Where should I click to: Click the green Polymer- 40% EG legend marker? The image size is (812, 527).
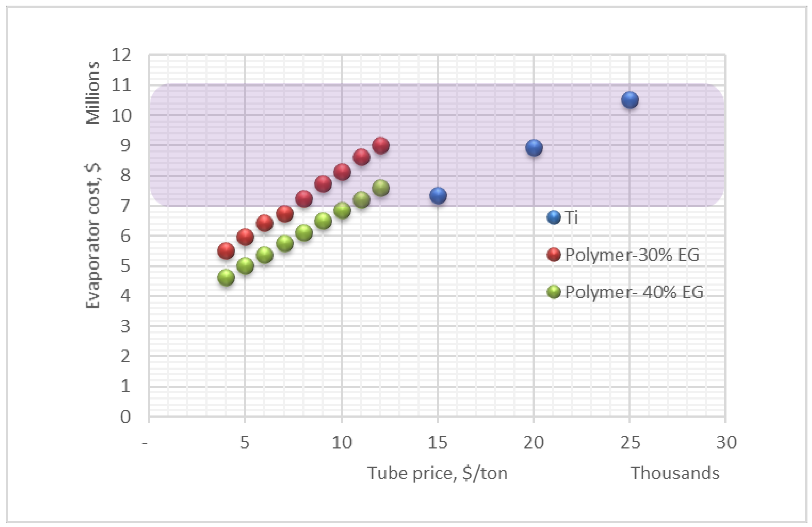[553, 292]
